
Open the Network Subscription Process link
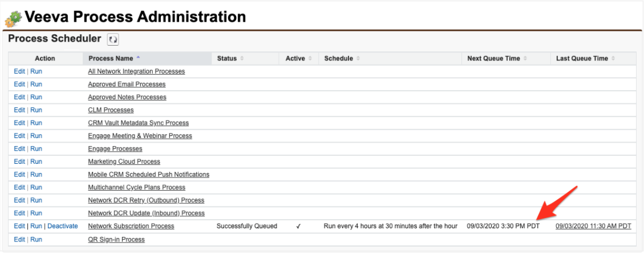tap(131, 226)
